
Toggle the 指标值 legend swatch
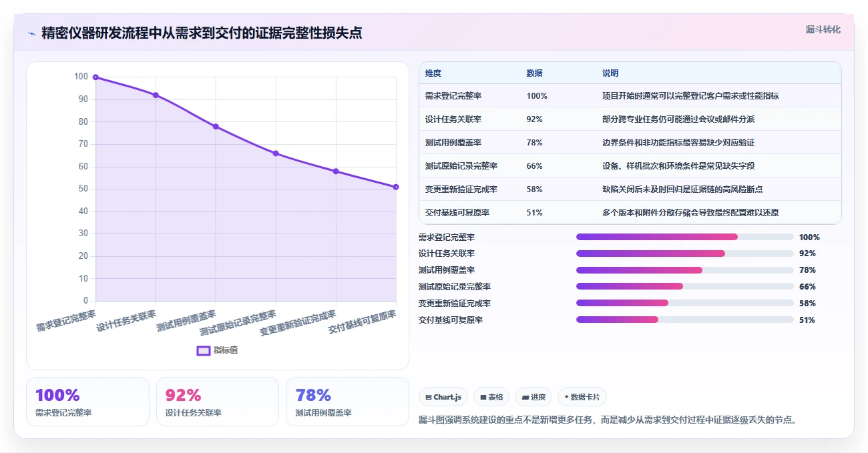[x=203, y=350]
